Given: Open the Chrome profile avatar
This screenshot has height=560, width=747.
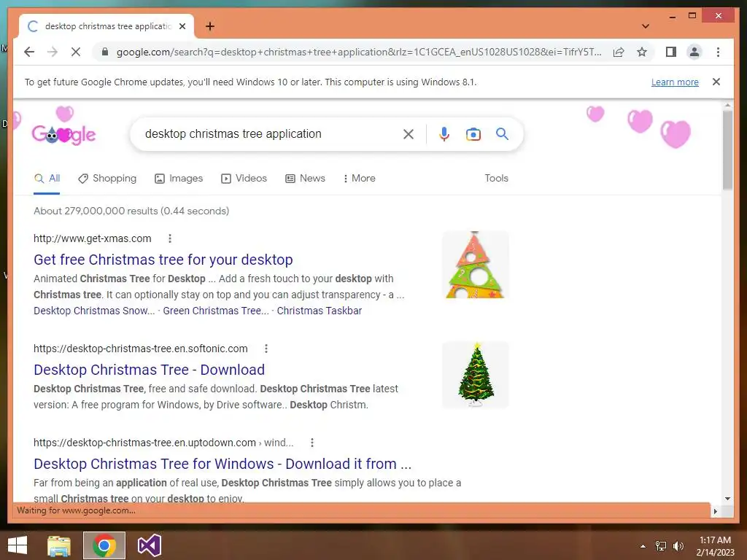Looking at the screenshot, I should click(694, 52).
